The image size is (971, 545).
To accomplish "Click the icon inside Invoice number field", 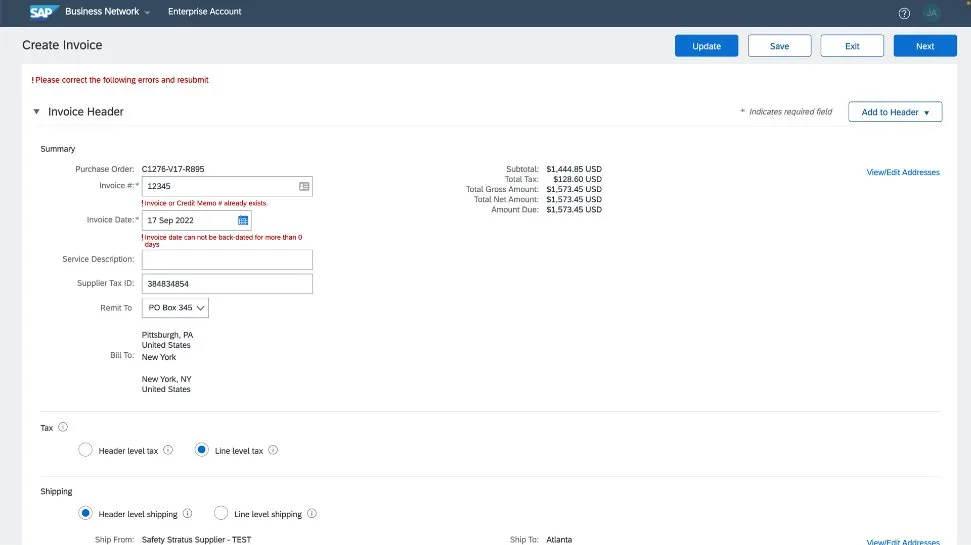I will [x=304, y=186].
